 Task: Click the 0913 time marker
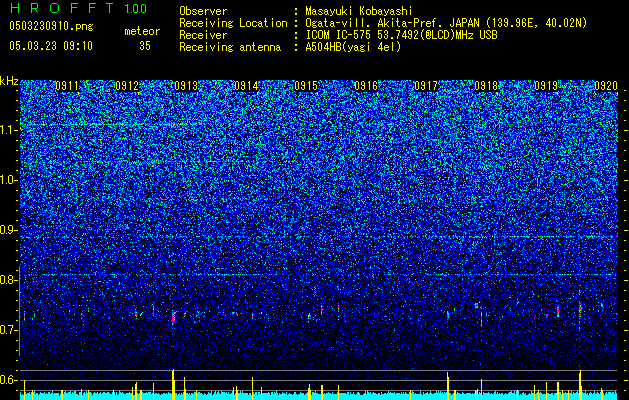186,86
